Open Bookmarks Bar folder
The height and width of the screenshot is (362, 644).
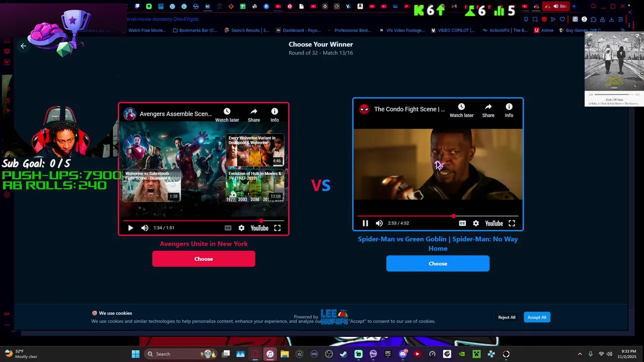tap(195, 30)
